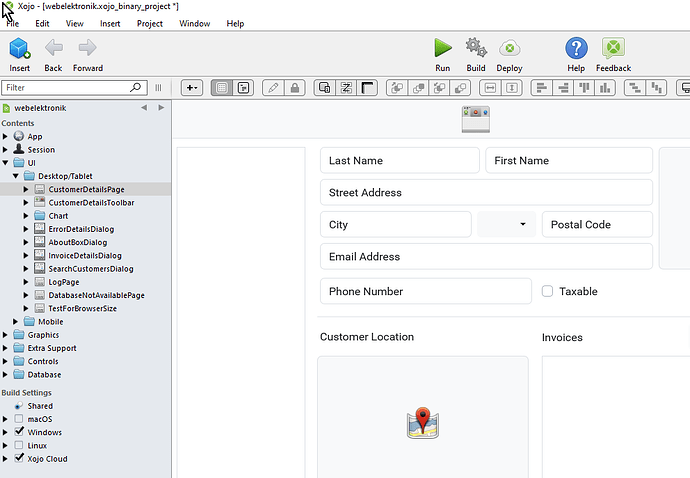This screenshot has height=478, width=690.
Task: Switch to layout editor view
Action: 222,88
